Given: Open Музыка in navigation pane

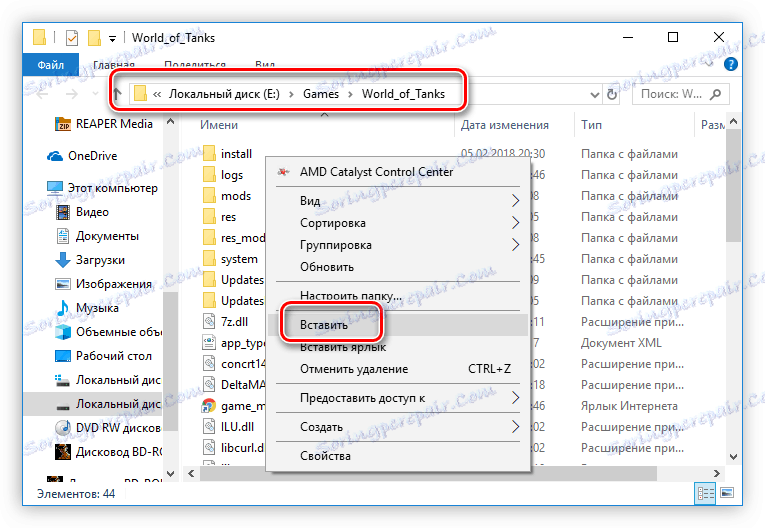Looking at the screenshot, I should (87, 308).
